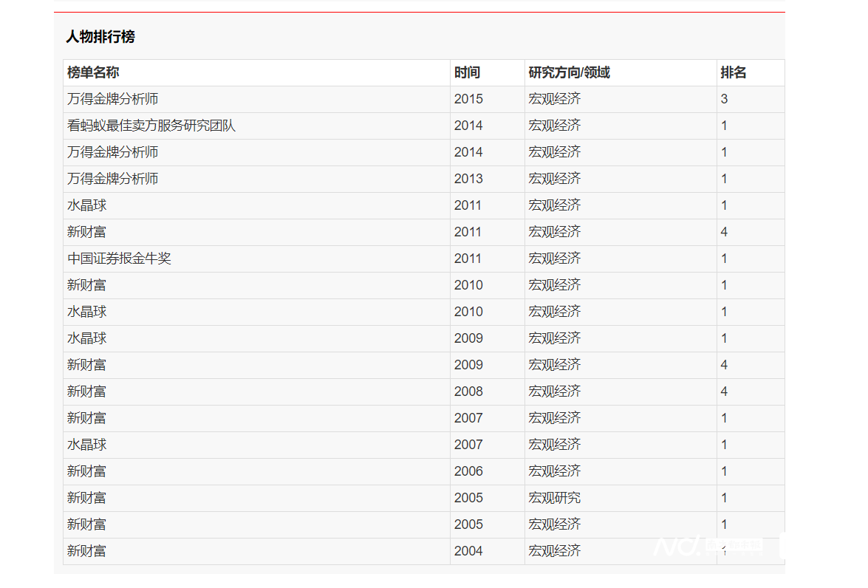The height and width of the screenshot is (588, 868).
Task: Click the 宏观研究 cell
Action: coord(554,498)
